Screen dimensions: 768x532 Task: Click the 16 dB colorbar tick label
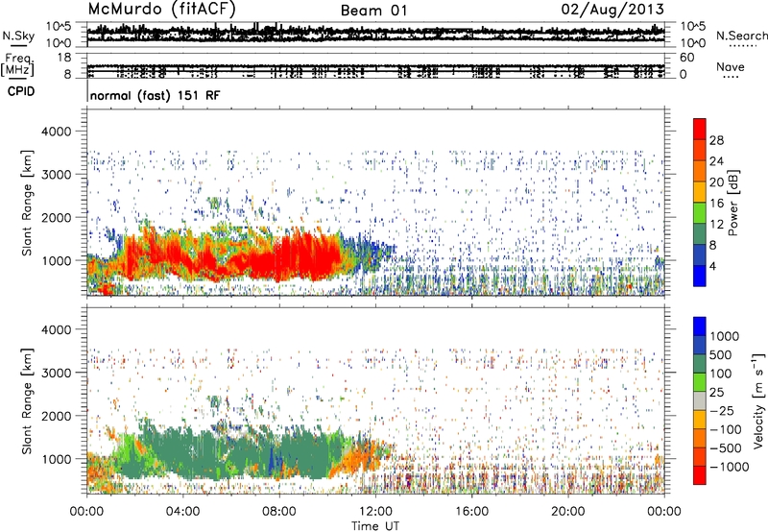716,204
